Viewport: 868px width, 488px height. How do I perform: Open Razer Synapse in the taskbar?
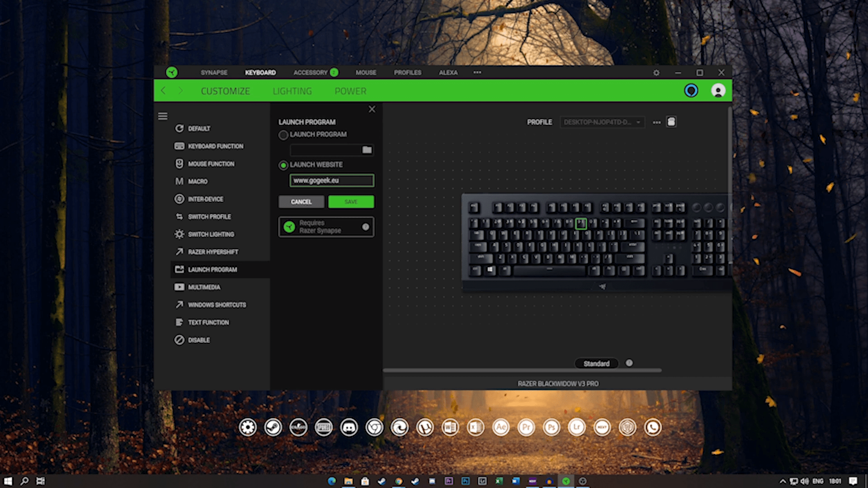pyautogui.click(x=566, y=481)
